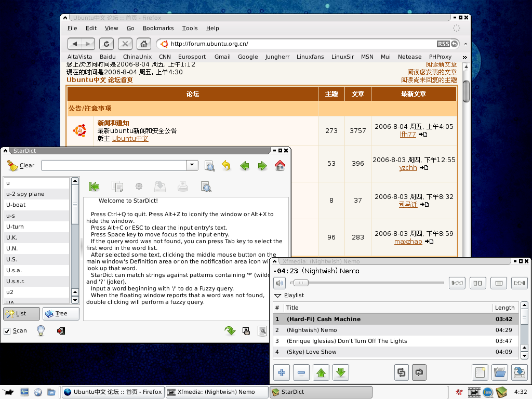Open the AltaVista bookmark in Firefox toolbar
The image size is (532, 399).
coord(79,57)
